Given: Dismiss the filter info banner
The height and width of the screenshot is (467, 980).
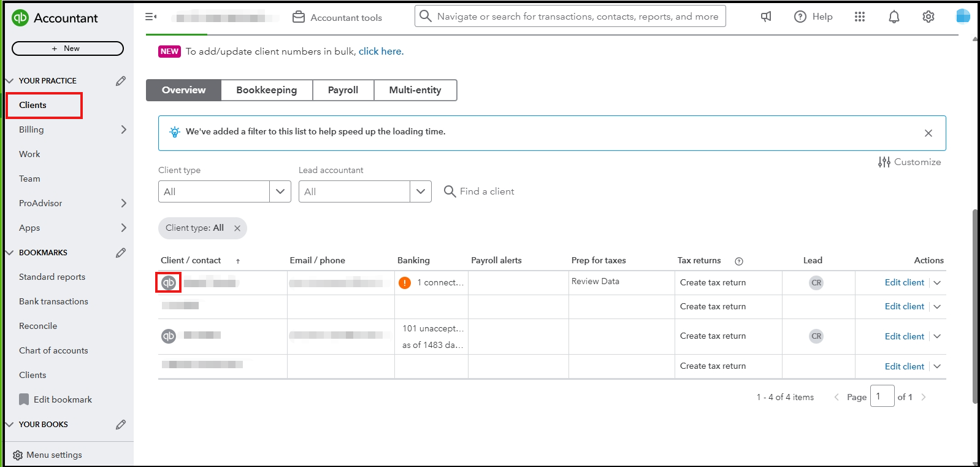Looking at the screenshot, I should pos(928,133).
